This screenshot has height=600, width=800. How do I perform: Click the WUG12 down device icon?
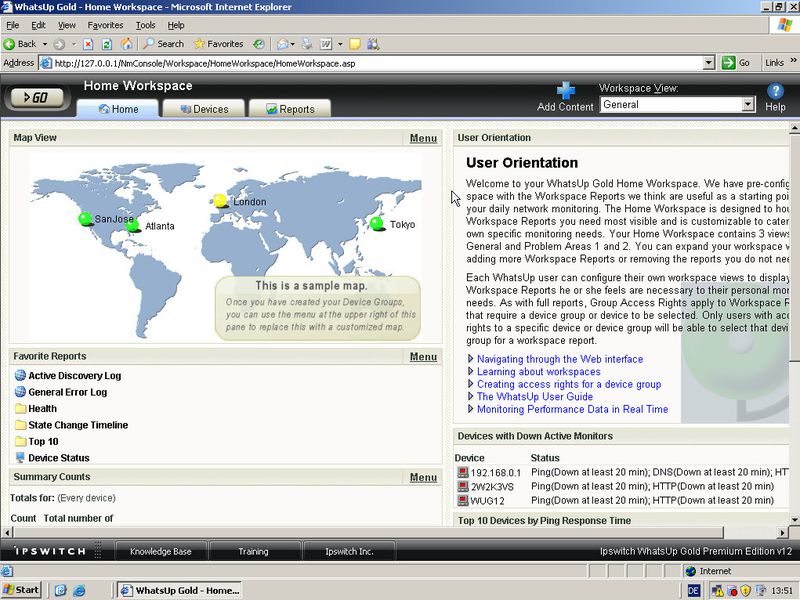coord(463,501)
